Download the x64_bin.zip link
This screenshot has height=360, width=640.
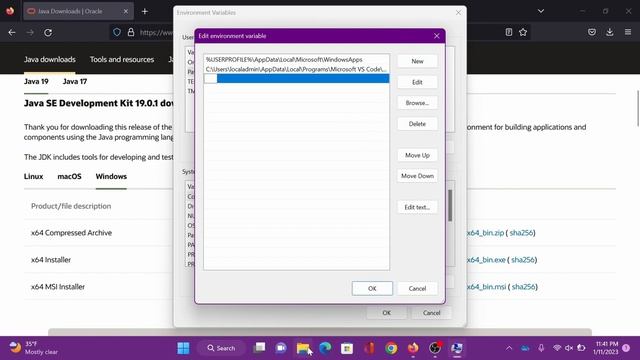[x=485, y=233]
